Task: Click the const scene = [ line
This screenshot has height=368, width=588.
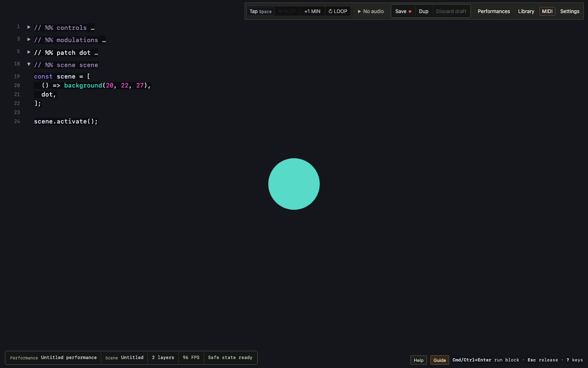Action: tap(62, 76)
